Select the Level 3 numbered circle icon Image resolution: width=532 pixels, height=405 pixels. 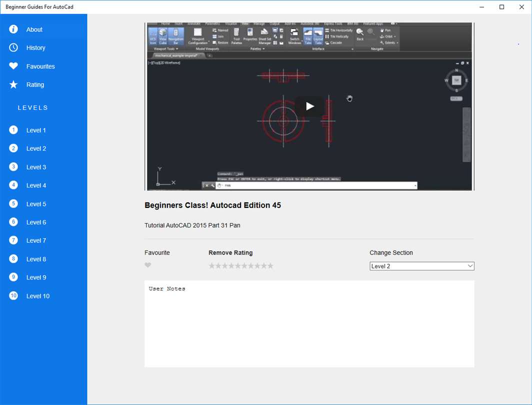(x=13, y=167)
